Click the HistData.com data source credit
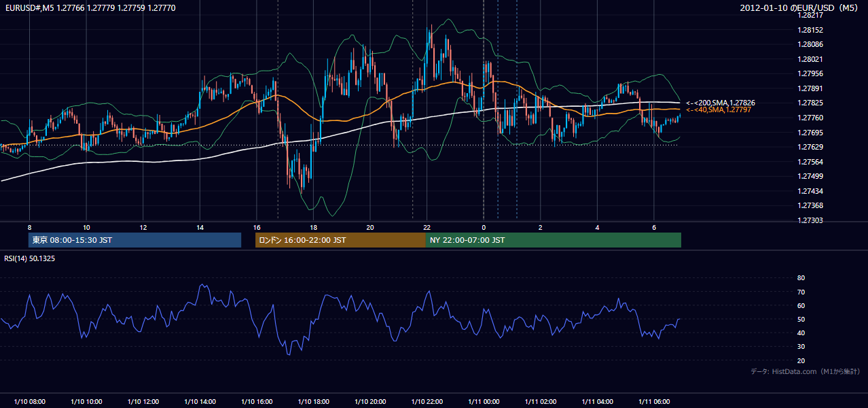The image size is (868, 408). (x=806, y=371)
